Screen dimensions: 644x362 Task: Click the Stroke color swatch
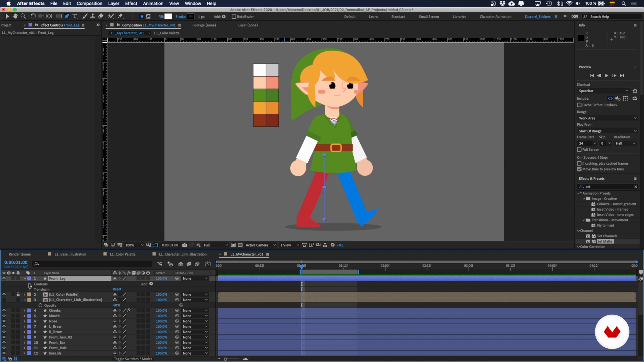coord(191,16)
